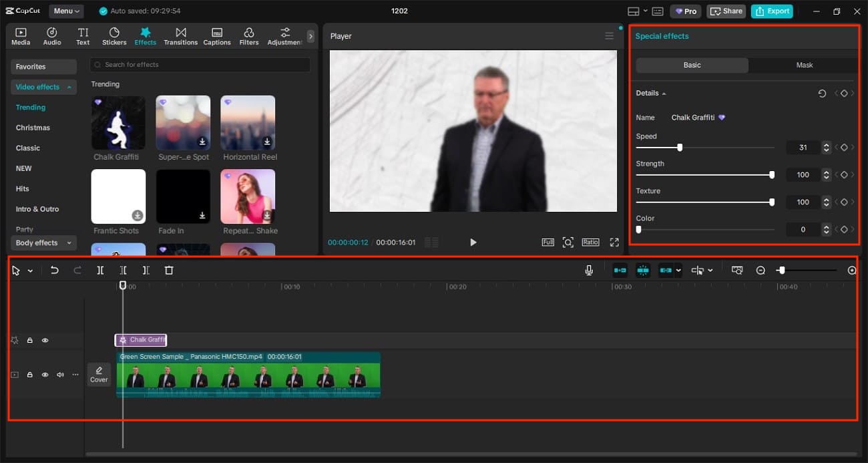Open the Transitions panel
The height and width of the screenshot is (463, 868).
180,36
